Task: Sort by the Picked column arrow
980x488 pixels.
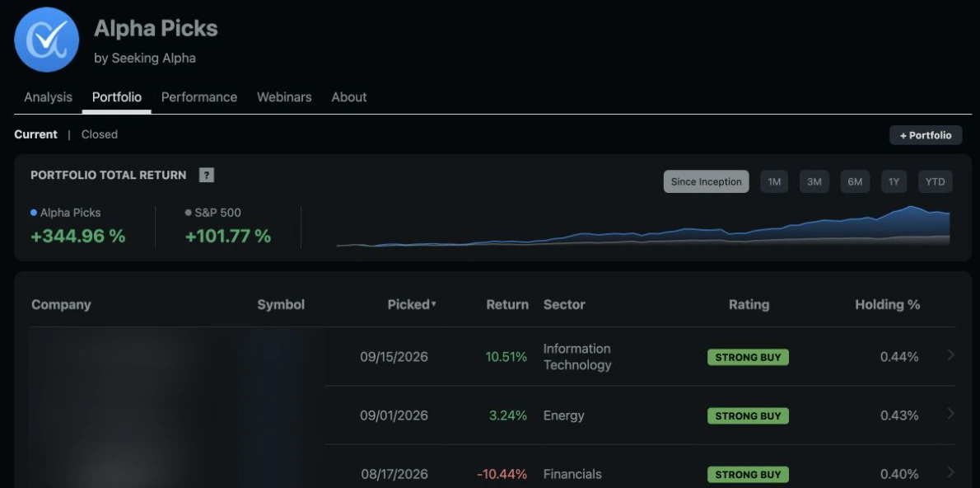Action: click(x=434, y=305)
